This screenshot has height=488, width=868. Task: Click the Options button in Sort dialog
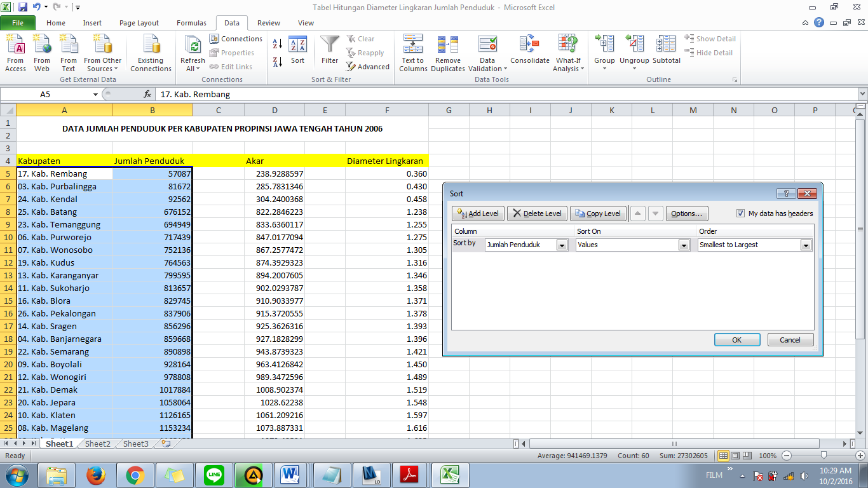pos(687,213)
